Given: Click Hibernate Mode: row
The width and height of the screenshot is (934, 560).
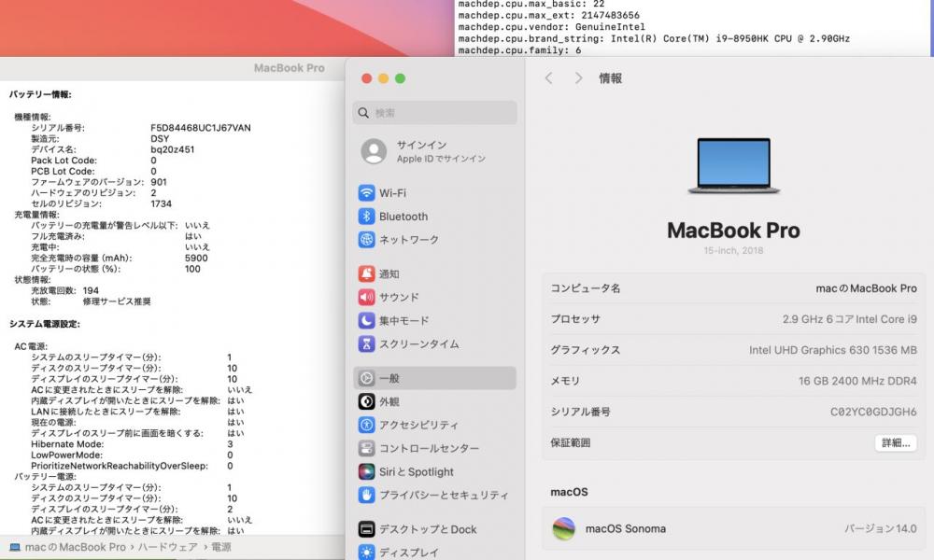Looking at the screenshot, I should (x=132, y=444).
